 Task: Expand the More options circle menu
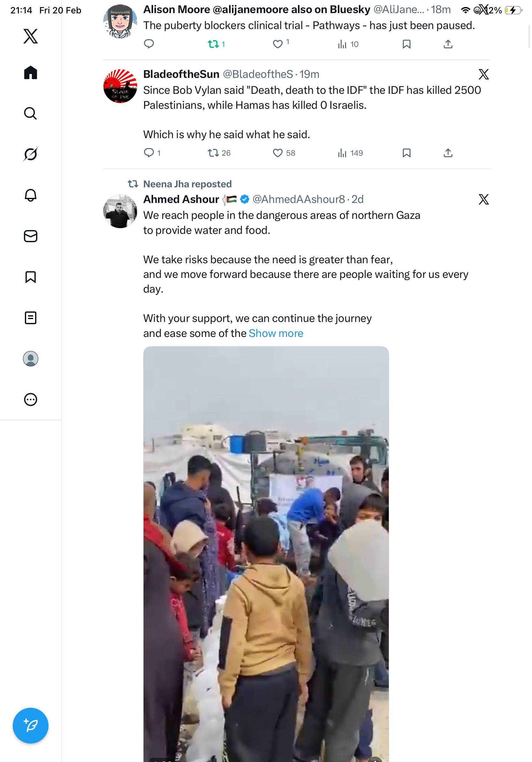click(31, 400)
